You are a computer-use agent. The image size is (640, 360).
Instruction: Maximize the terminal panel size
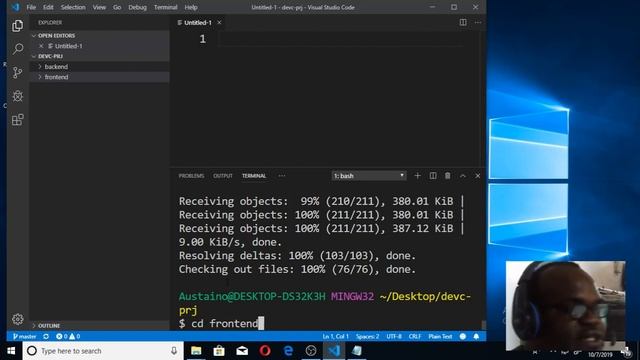(463, 176)
